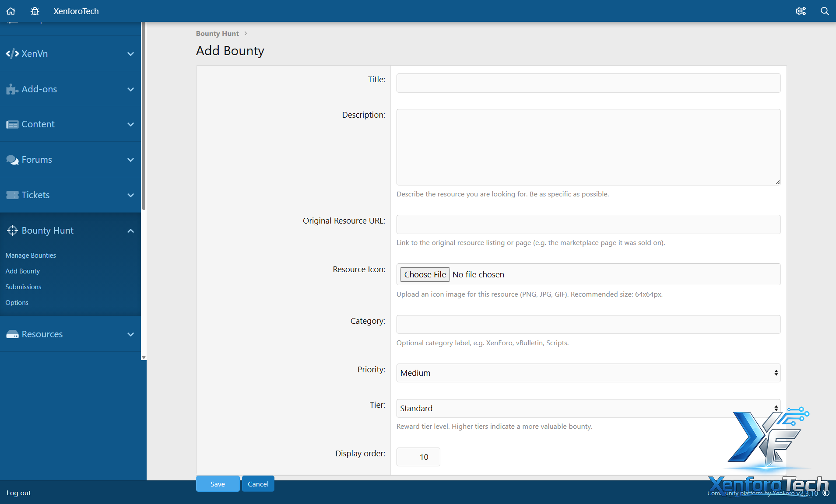Expand the Content section chevron
This screenshot has height=504, width=836.
click(x=130, y=124)
